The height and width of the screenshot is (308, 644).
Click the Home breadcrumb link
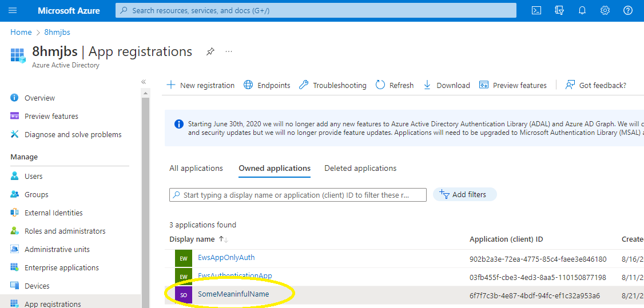tap(21, 33)
